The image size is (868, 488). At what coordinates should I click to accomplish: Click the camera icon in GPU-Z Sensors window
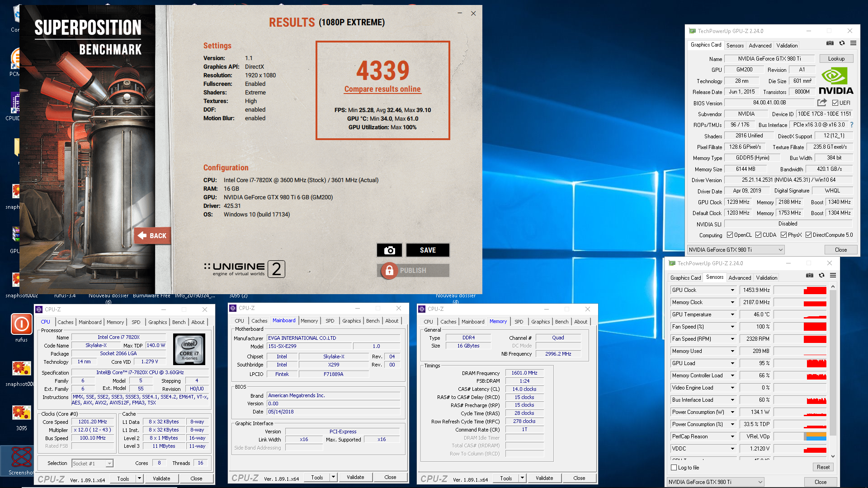[x=810, y=276]
